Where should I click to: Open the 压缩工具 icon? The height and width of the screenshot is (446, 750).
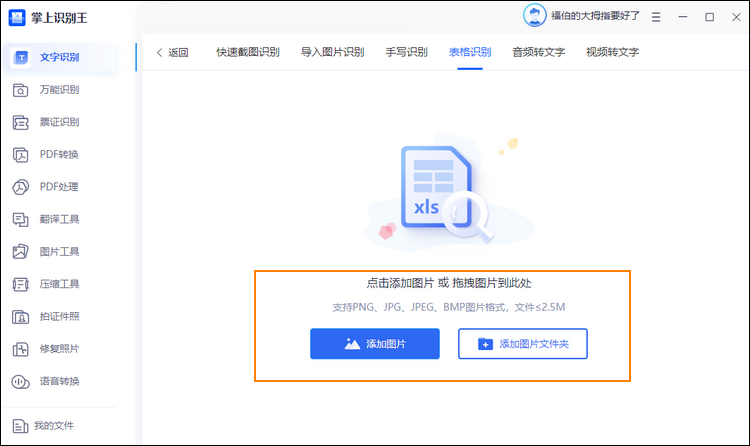[x=20, y=284]
